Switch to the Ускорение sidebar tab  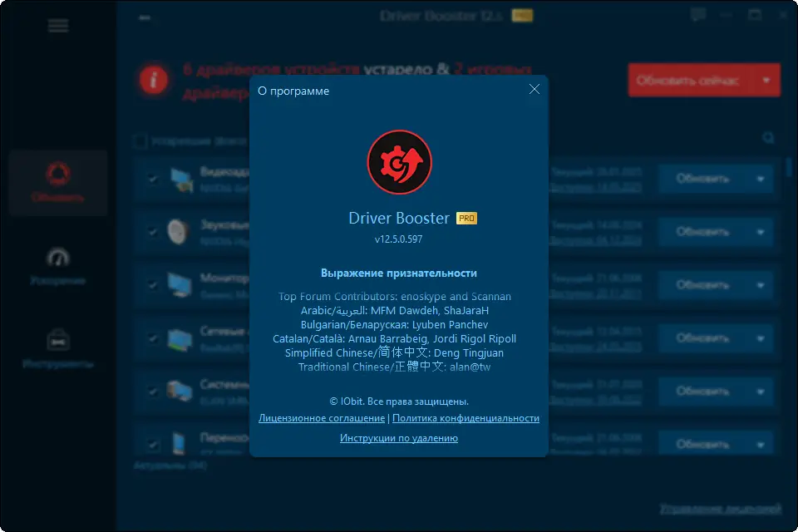click(x=58, y=266)
